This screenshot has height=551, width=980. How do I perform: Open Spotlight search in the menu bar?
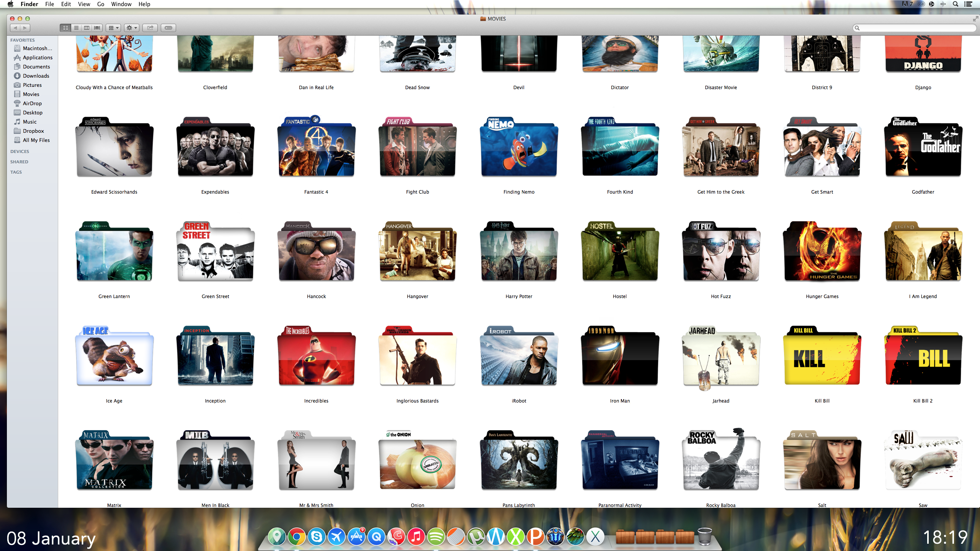tap(956, 4)
